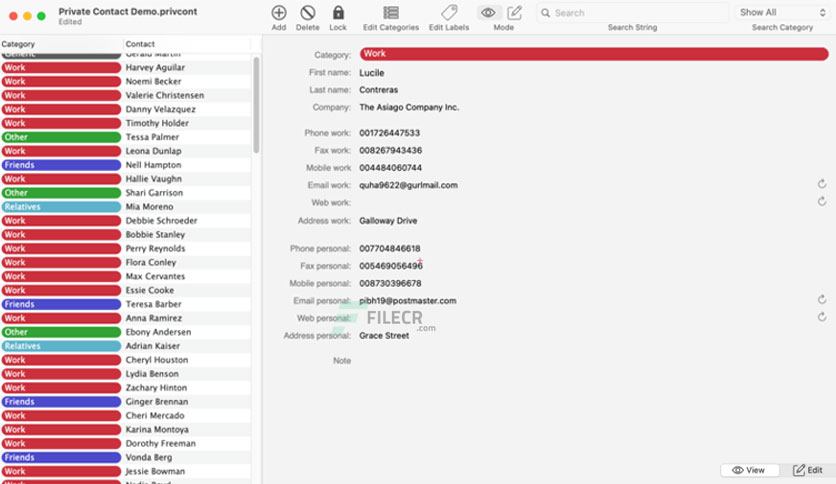The height and width of the screenshot is (484, 836).
Task: Select contact Bobbie Stanley
Action: click(155, 235)
